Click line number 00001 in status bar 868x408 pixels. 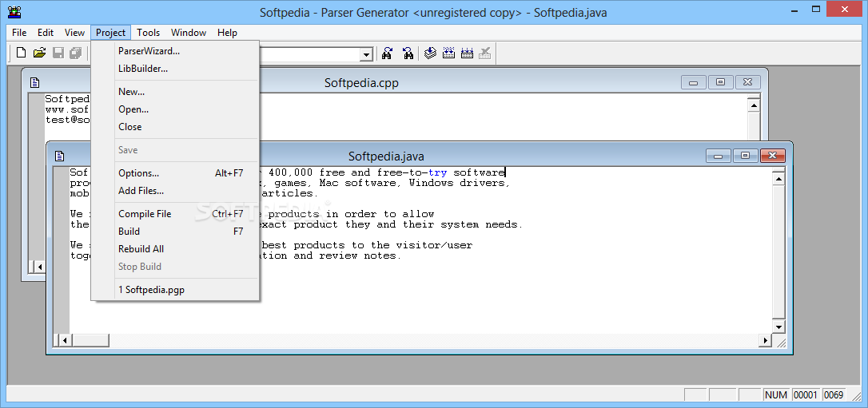click(806, 394)
